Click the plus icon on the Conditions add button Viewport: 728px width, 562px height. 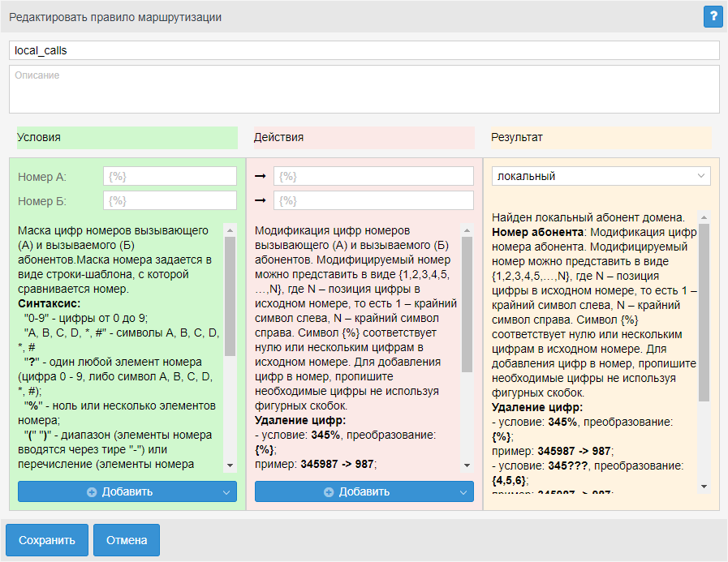click(92, 491)
